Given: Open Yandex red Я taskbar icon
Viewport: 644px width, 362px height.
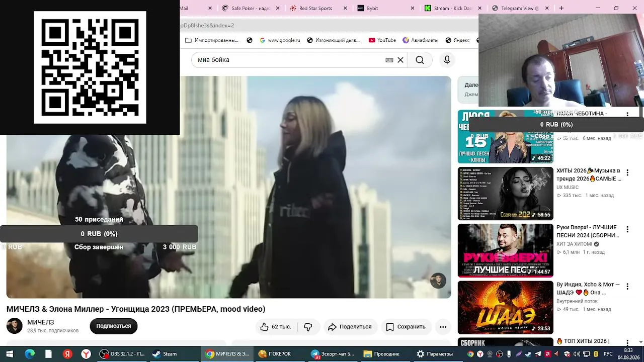Looking at the screenshot, I should tap(67, 354).
